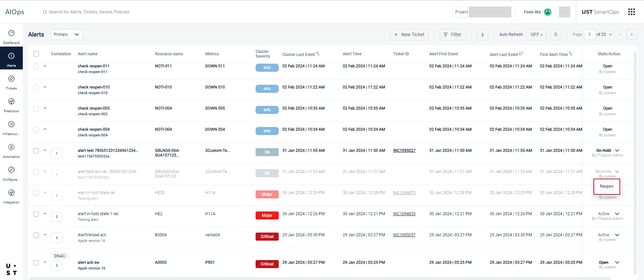Open the Integration sidebar icon
This screenshot has height=280, width=644.
pos(11,193)
